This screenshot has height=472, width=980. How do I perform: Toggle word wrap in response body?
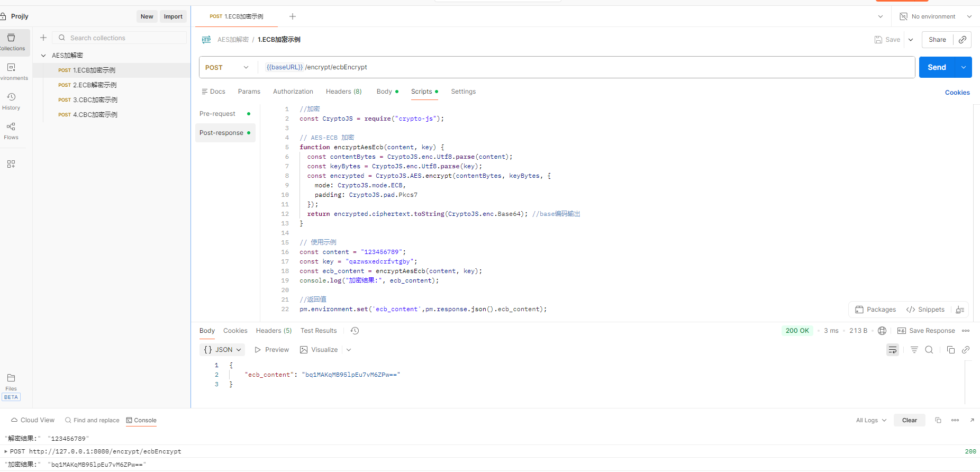pos(893,350)
